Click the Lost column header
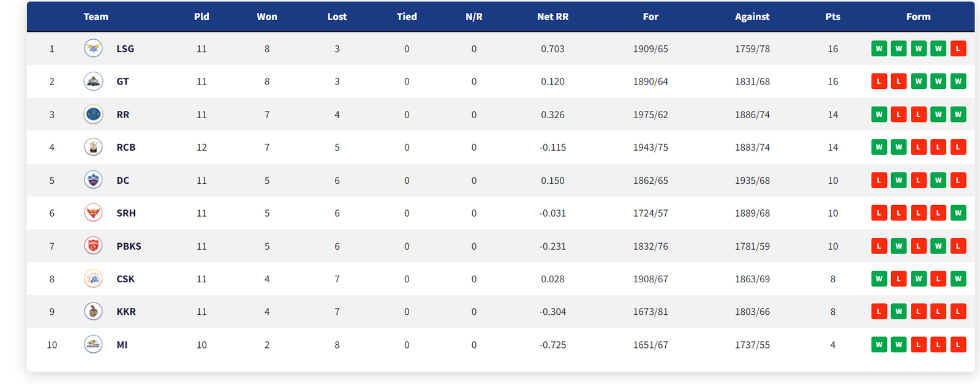 [x=337, y=17]
